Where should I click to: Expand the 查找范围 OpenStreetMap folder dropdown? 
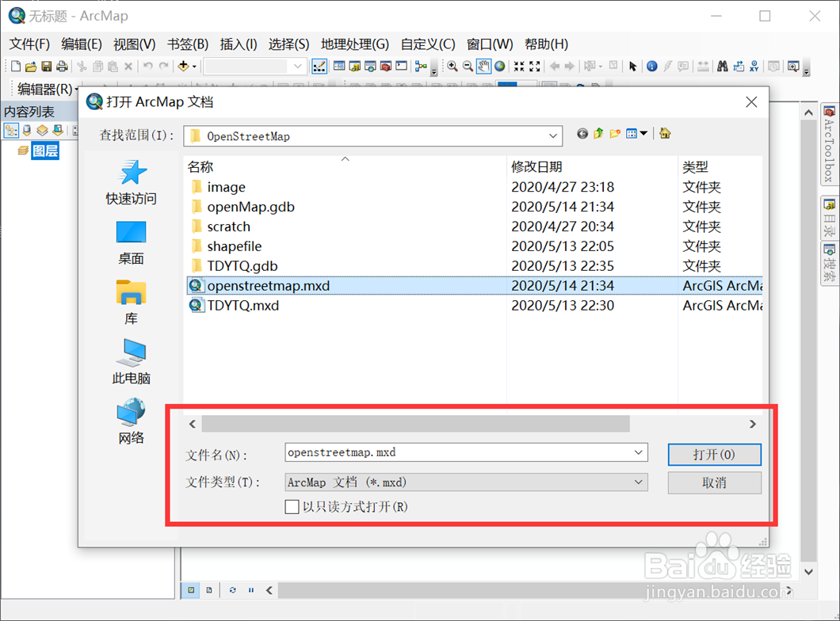[553, 136]
